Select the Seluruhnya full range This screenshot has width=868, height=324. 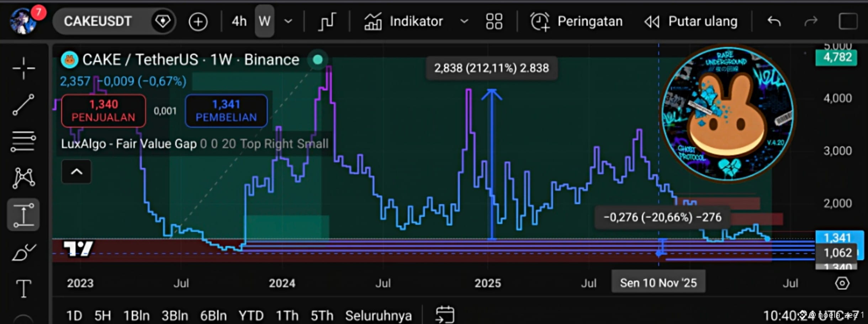[379, 315]
